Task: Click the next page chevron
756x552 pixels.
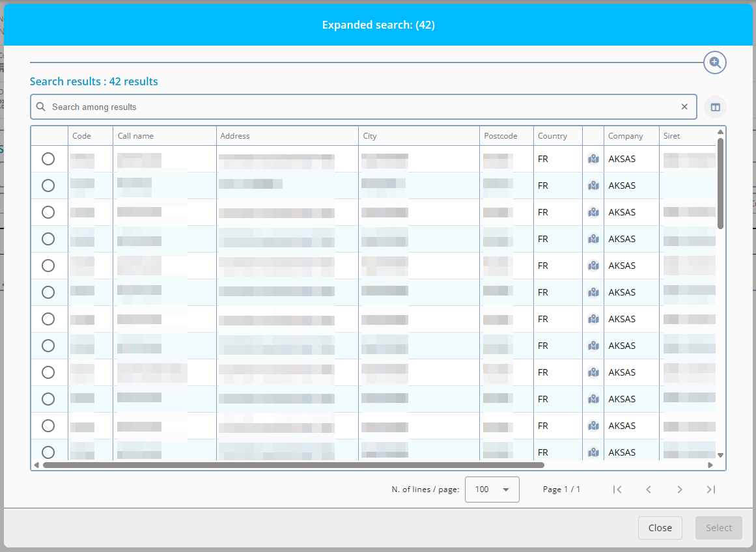Action: point(679,490)
